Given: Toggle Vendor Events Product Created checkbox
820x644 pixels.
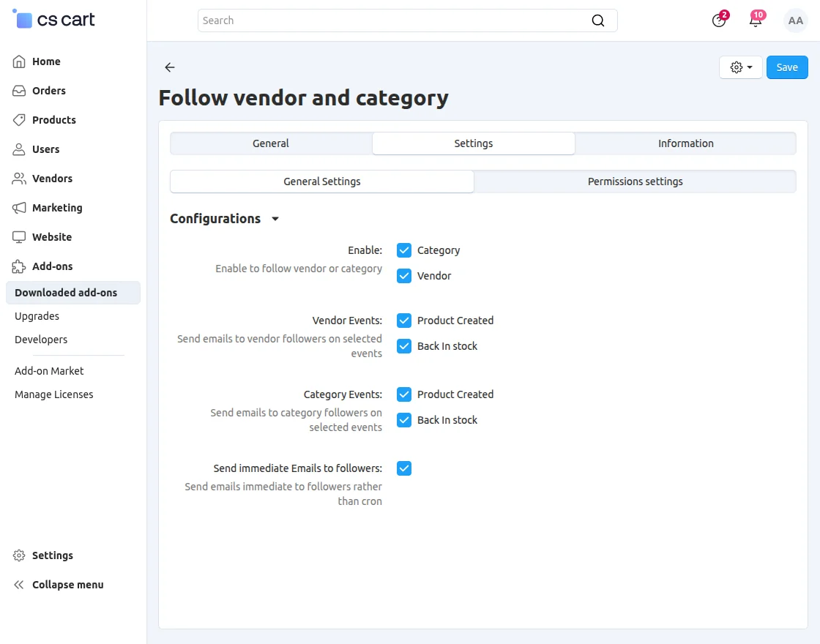Looking at the screenshot, I should pyautogui.click(x=403, y=320).
